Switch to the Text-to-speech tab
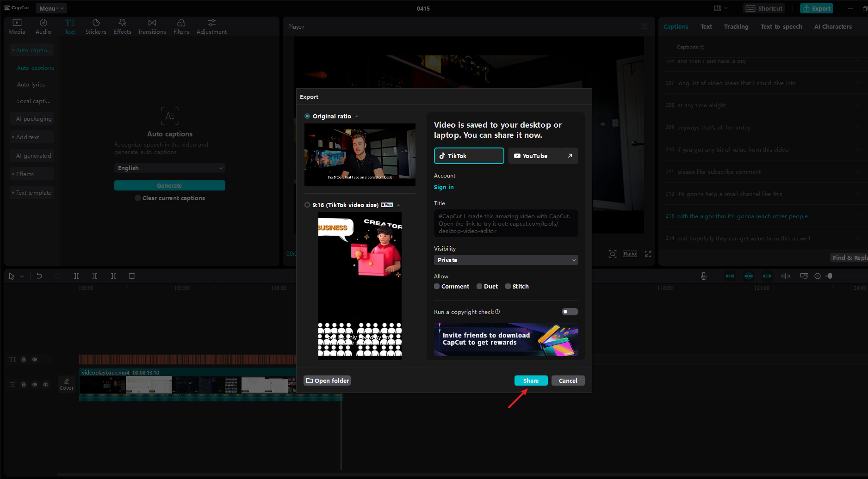868x479 pixels. 781,26
